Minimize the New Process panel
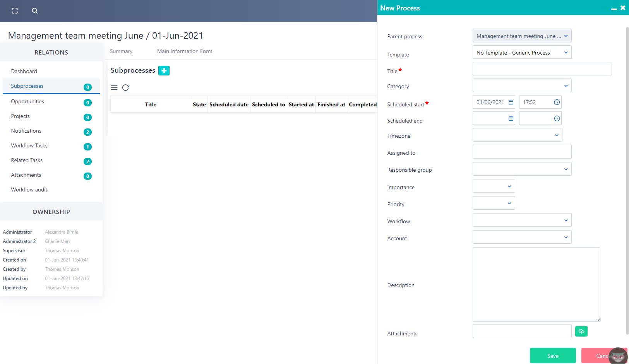Screen dimensions: 629x364 614,9
